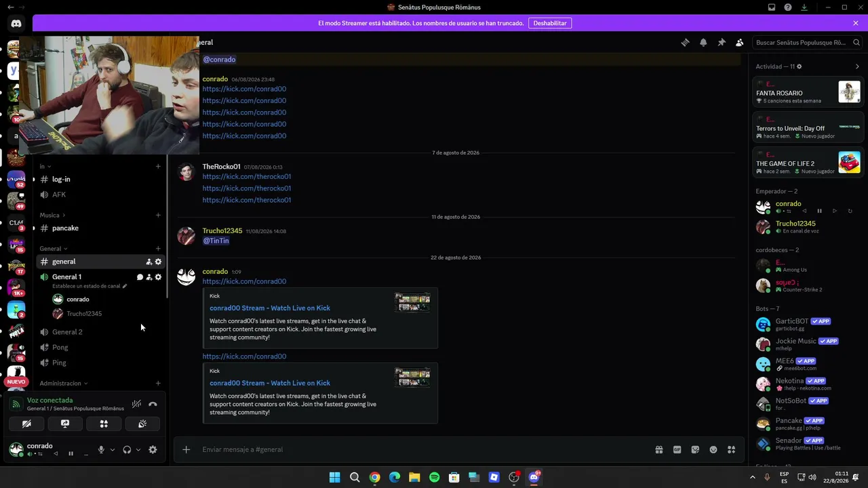Image resolution: width=868 pixels, height=488 pixels.
Task: Join the Pong voice channel
Action: click(100, 347)
